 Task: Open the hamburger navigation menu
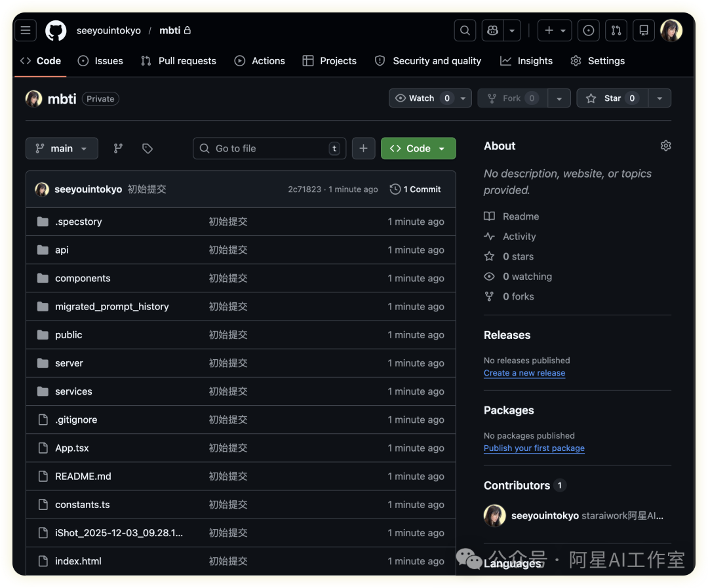[26, 30]
